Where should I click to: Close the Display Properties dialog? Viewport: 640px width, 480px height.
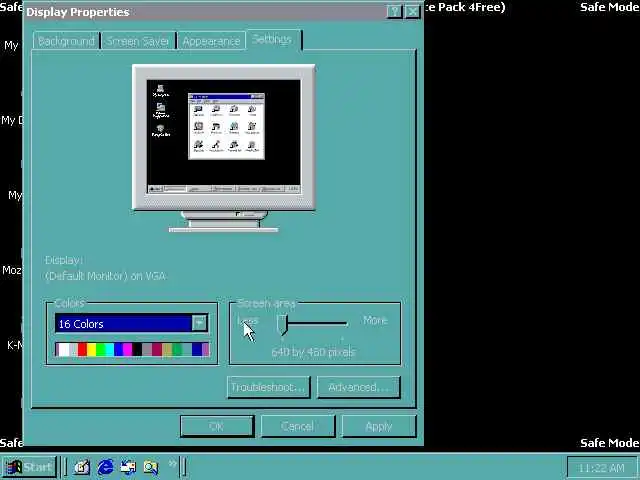click(x=413, y=12)
